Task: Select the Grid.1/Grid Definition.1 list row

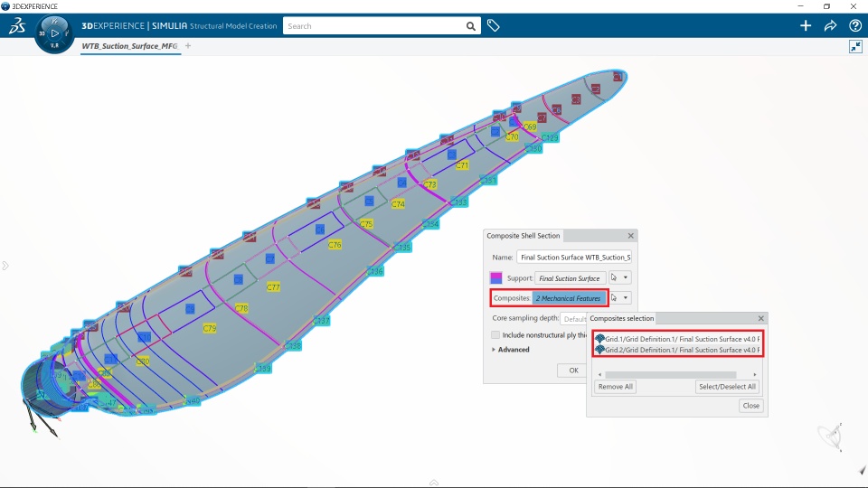Action: (677, 339)
